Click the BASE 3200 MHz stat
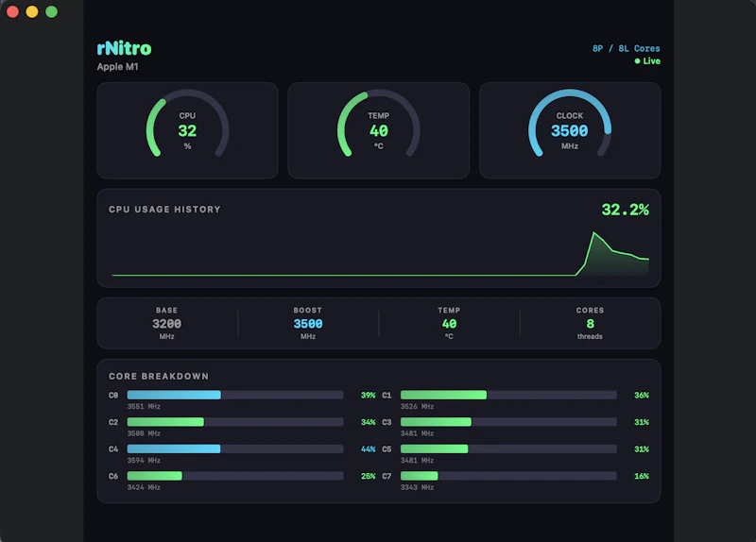756x542 pixels. pos(167,323)
